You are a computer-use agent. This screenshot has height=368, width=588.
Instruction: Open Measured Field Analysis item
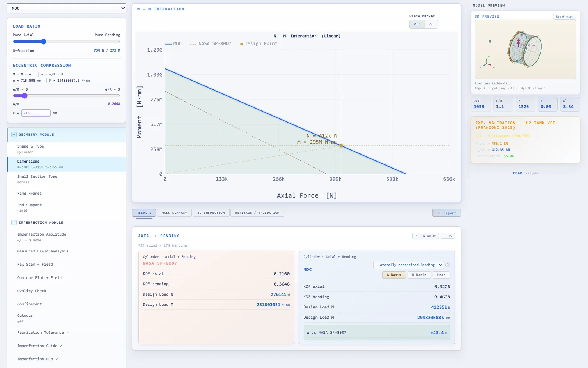tap(67, 251)
